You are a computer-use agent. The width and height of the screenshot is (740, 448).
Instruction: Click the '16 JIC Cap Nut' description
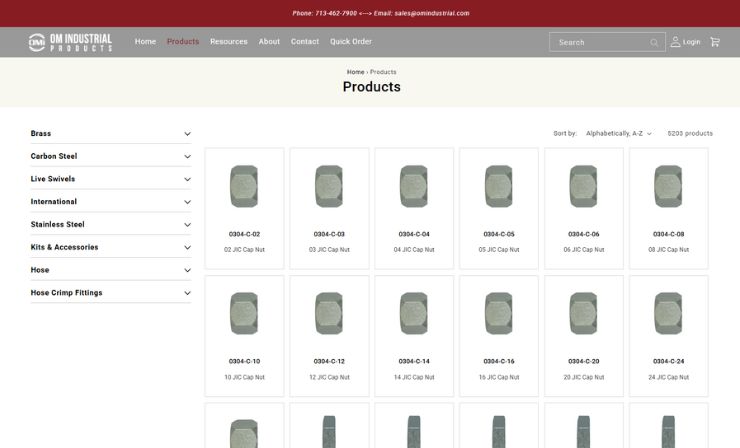499,377
